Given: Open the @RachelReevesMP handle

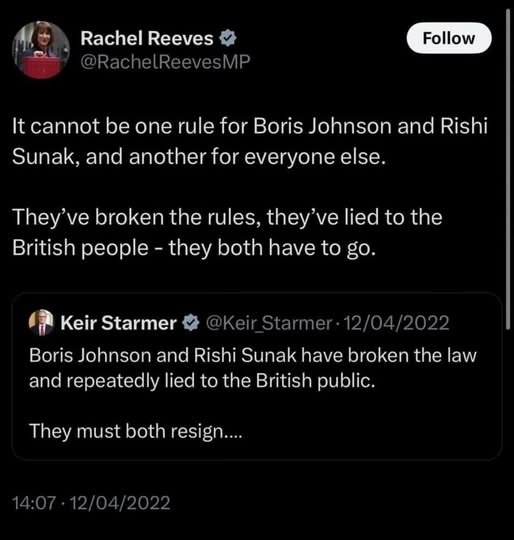Looking at the screenshot, I should pos(165,62).
